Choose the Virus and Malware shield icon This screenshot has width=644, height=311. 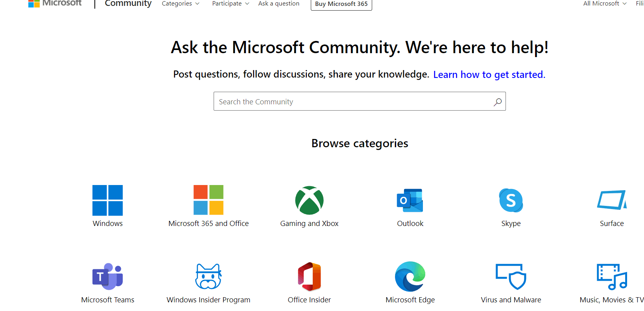click(511, 276)
